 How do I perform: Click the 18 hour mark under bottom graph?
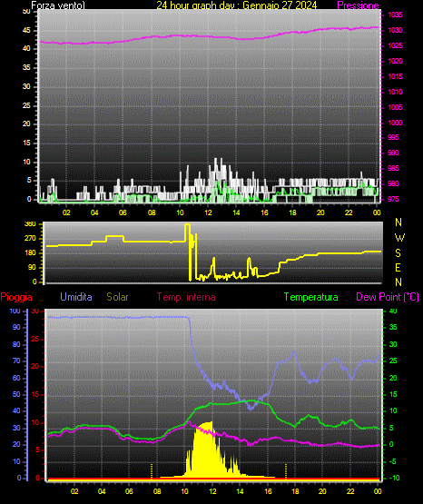[295, 491]
